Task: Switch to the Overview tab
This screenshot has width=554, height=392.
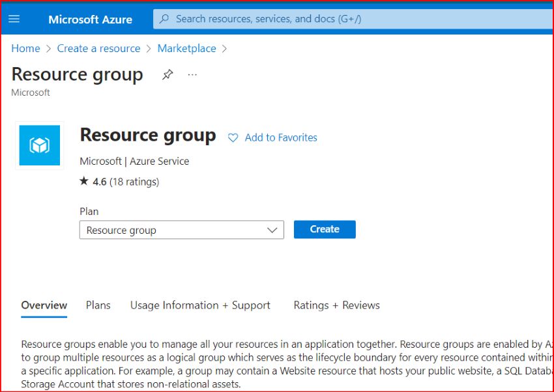Action: 44,305
